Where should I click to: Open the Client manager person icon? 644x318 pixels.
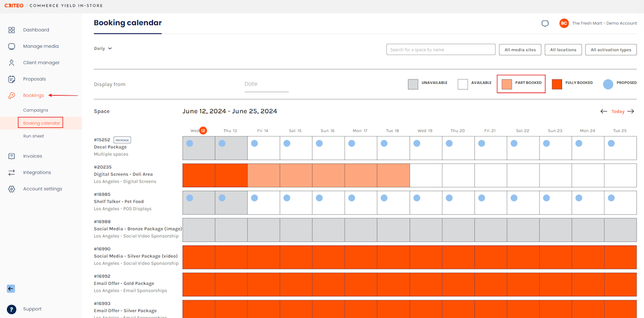(12, 63)
